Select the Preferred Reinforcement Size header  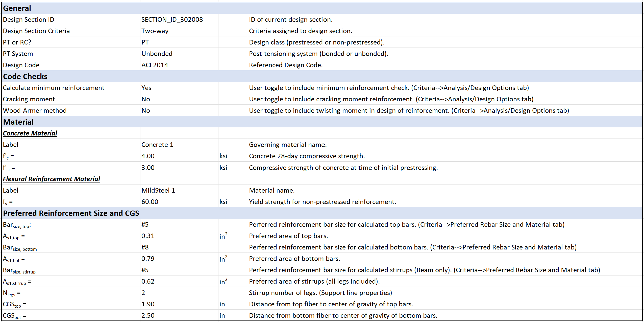(x=71, y=213)
